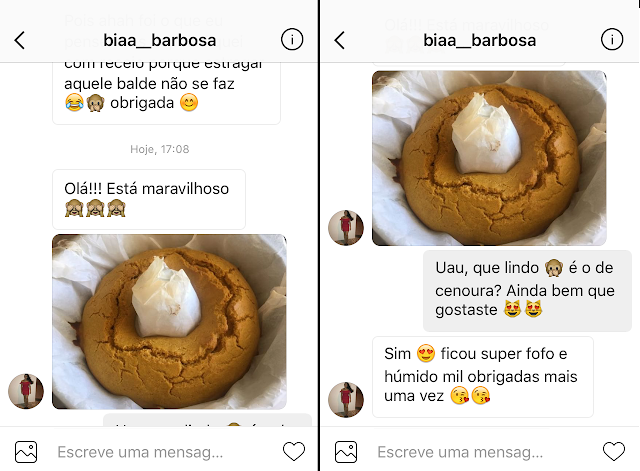This screenshot has height=471, width=640.
Task: Open biaa__barbosa profile from right header title
Action: pos(480,40)
